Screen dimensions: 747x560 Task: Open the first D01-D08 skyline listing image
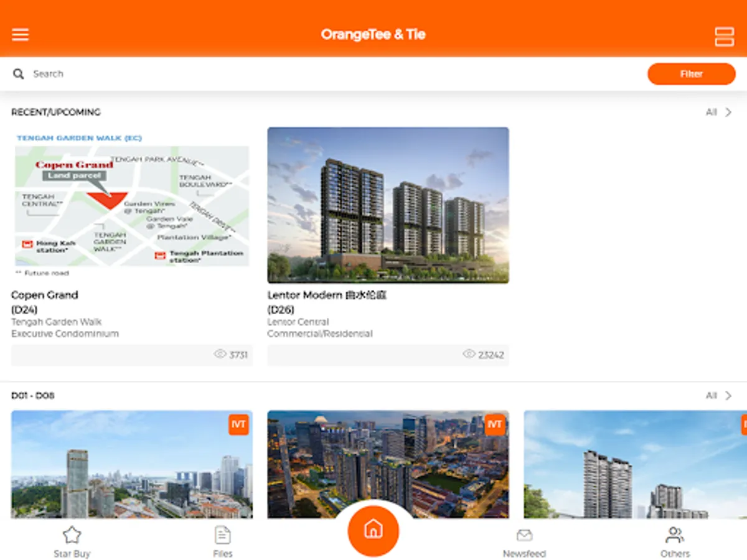(x=132, y=464)
